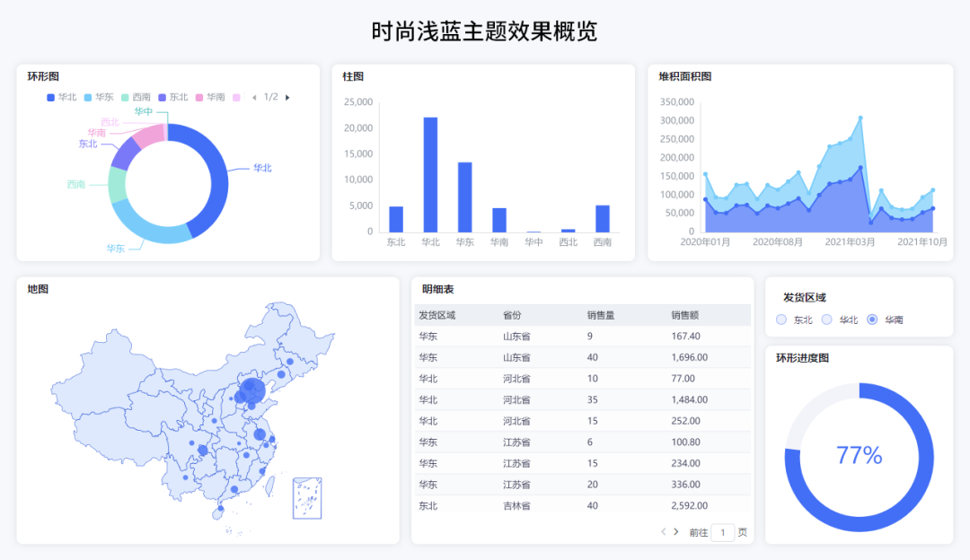
Task: Select the 华北 radio button under 发货区域
Action: (826, 319)
